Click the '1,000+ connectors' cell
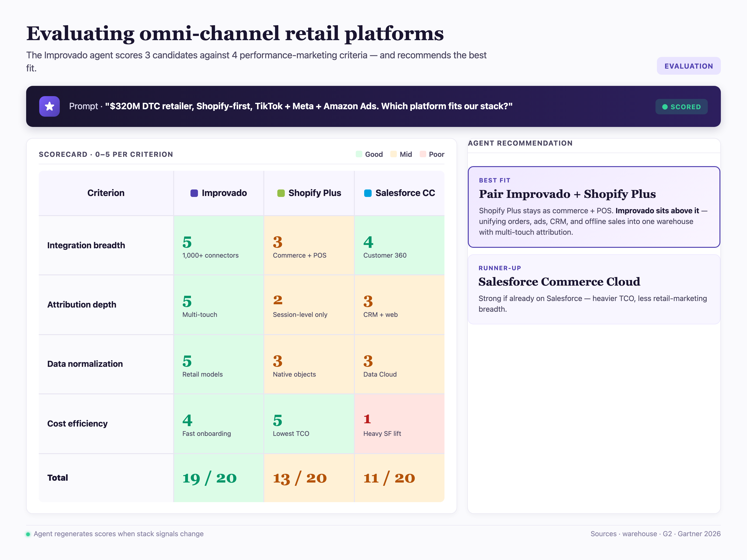Viewport: 747px width, 560px height. 218,245
